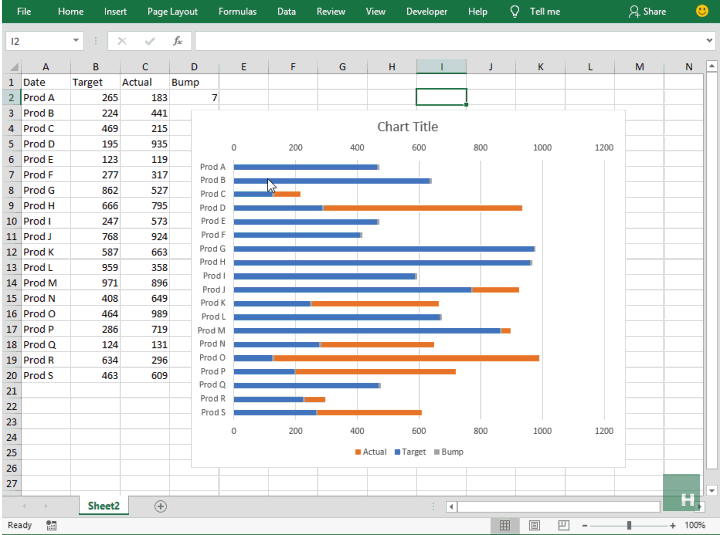
Task: Click the vertical scrollbar up arrow
Action: [x=712, y=66]
